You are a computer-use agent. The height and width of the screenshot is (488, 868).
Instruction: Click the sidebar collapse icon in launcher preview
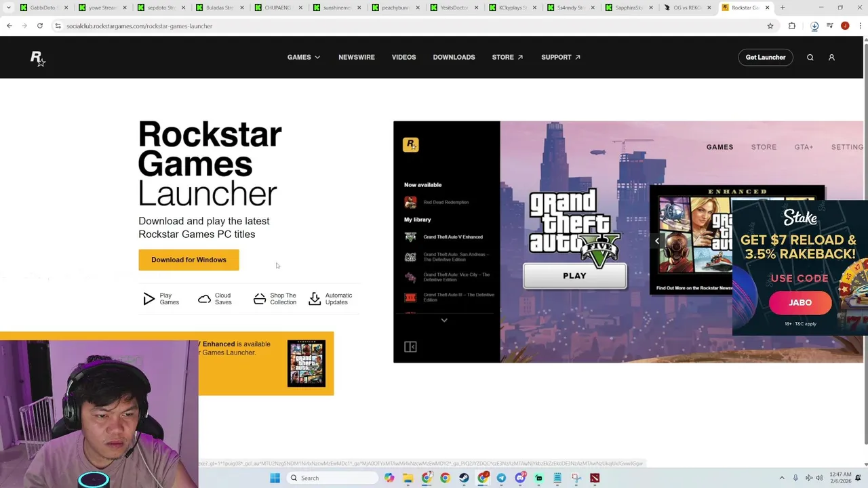pos(410,347)
